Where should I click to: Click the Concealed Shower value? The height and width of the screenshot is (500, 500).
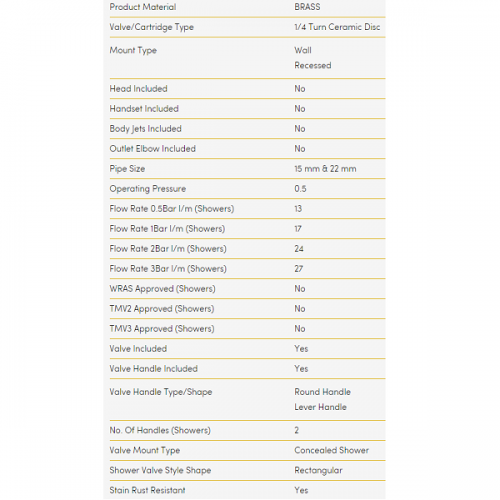(331, 450)
